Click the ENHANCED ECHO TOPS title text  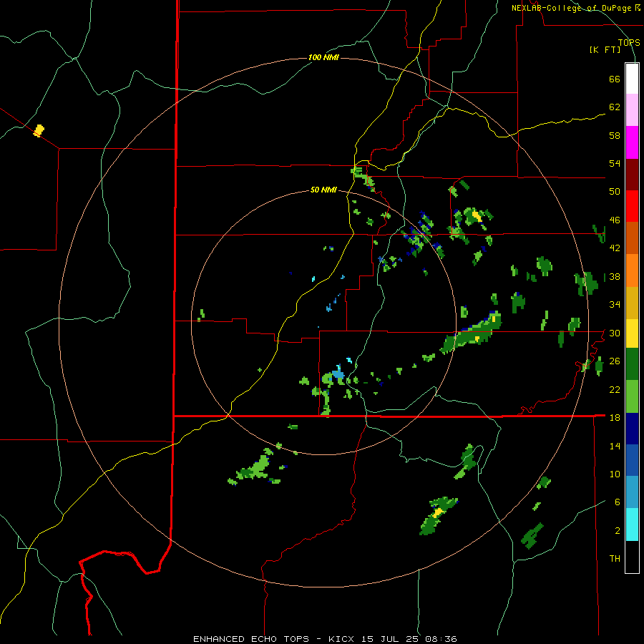251,639
